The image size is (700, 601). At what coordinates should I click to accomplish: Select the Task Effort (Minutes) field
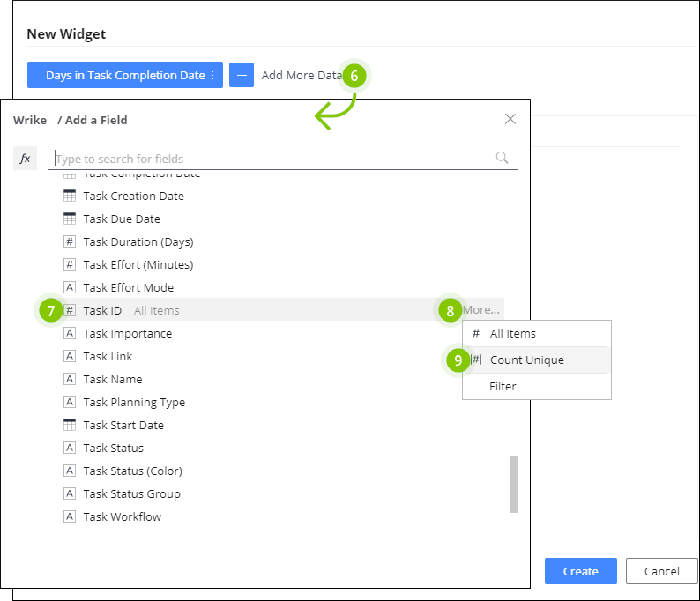(x=138, y=264)
